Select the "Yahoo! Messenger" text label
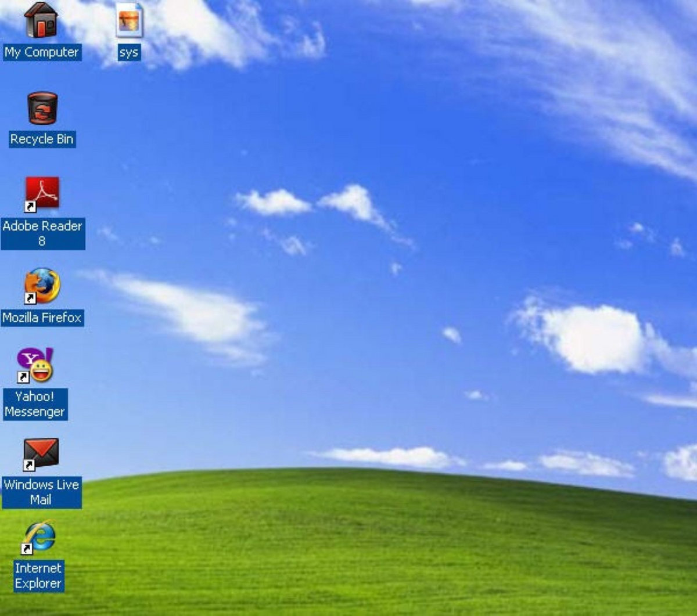This screenshot has height=616, width=697. [x=35, y=404]
